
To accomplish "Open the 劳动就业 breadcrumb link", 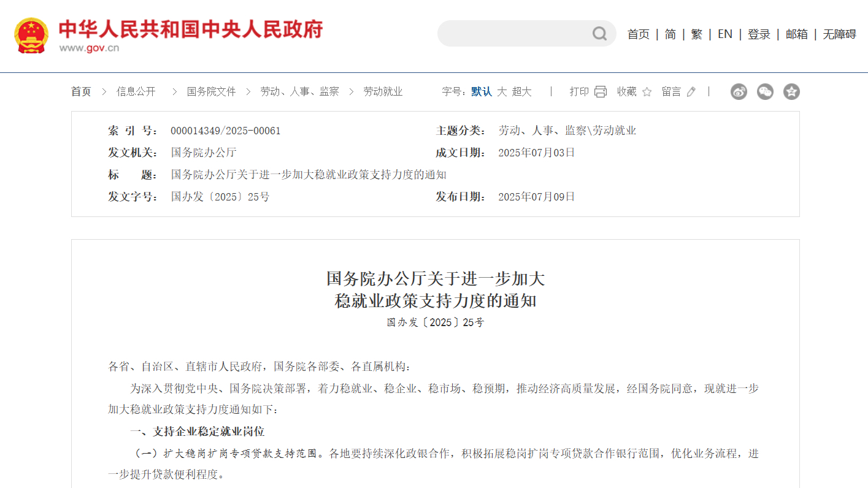I will [x=383, y=92].
